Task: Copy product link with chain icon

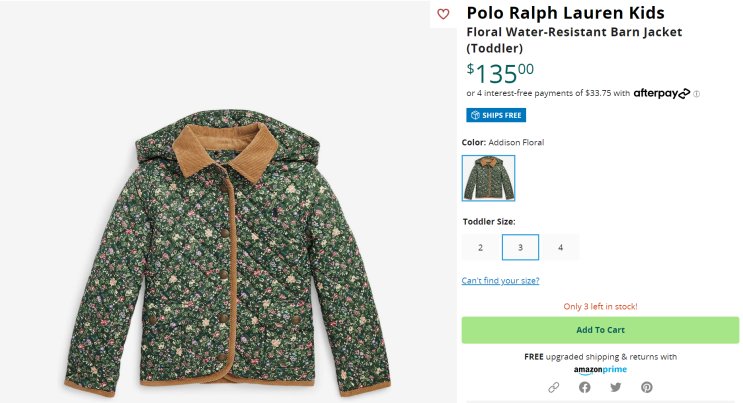Action: click(x=553, y=387)
